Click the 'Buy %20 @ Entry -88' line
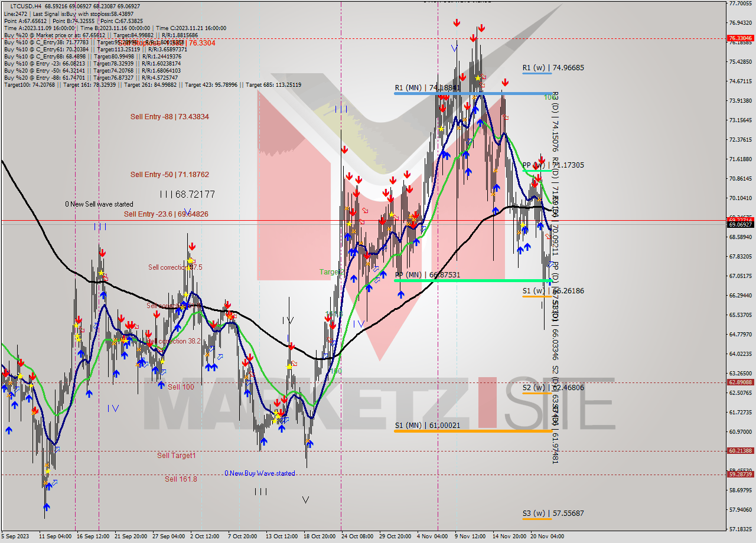Image resolution: width=756 pixels, height=543 pixels. tap(92, 78)
